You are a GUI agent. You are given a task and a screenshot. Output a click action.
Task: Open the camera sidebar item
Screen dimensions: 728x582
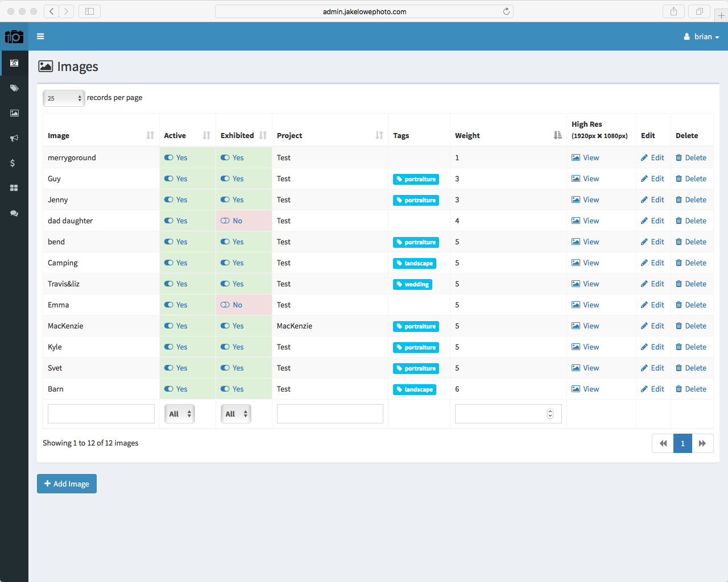(x=14, y=63)
